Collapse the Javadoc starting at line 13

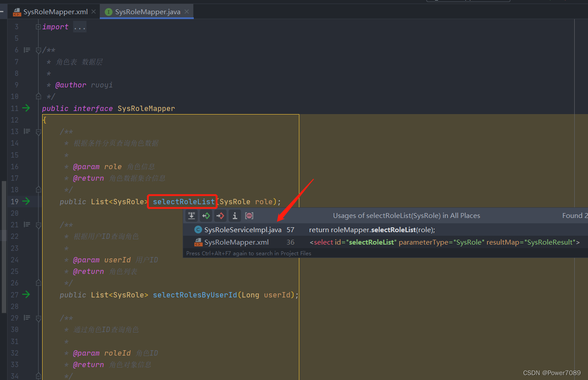click(x=38, y=131)
